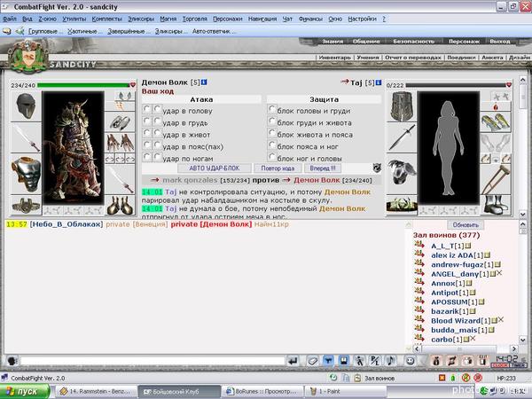The image size is (532, 399).
Task: Open the Инвентарь link
Action: tap(334, 58)
